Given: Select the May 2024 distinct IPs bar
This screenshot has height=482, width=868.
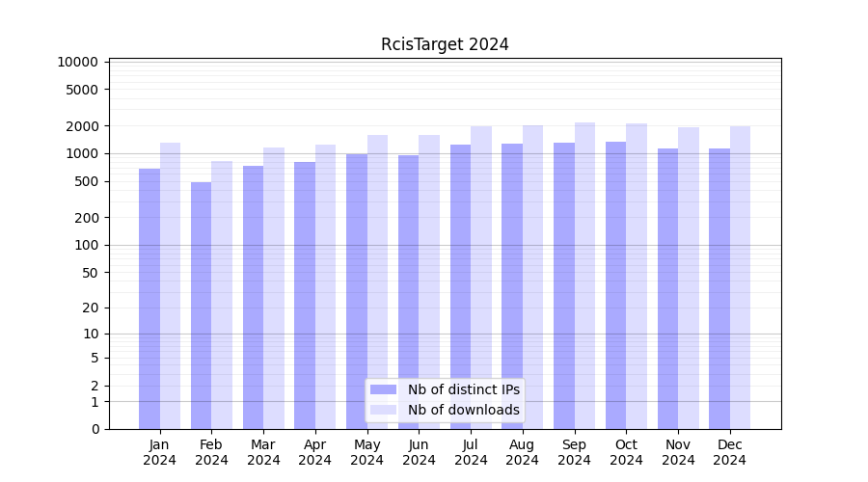Looking at the screenshot, I should point(357,291).
